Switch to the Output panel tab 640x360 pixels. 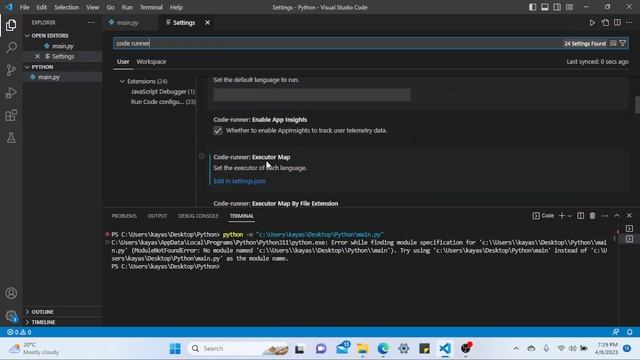tap(157, 216)
